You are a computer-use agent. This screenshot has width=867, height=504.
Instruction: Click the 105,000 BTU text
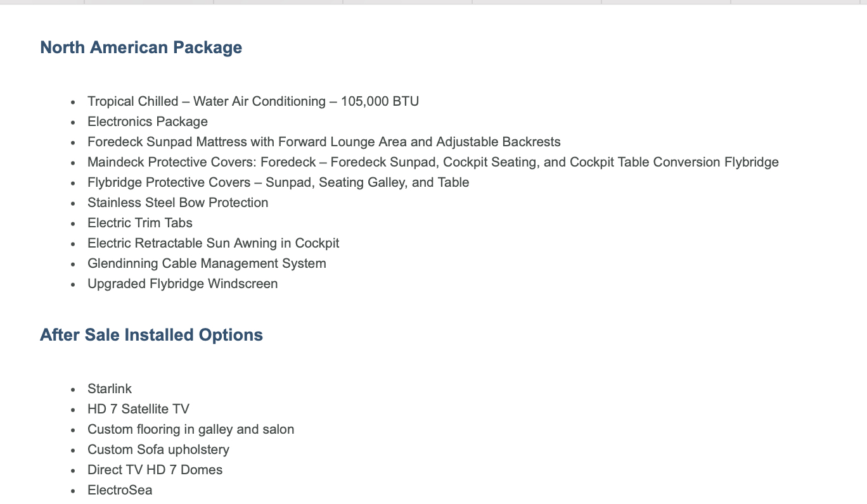(380, 101)
